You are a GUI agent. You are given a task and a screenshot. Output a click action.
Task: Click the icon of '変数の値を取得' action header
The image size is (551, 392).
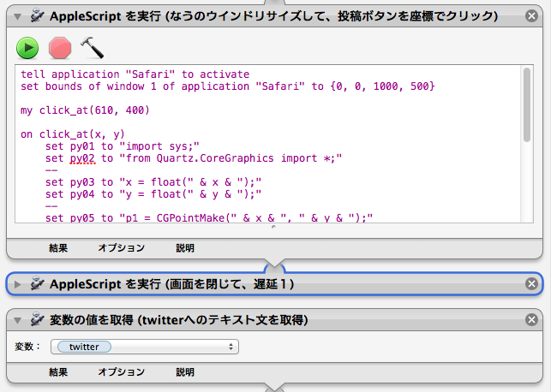point(37,320)
